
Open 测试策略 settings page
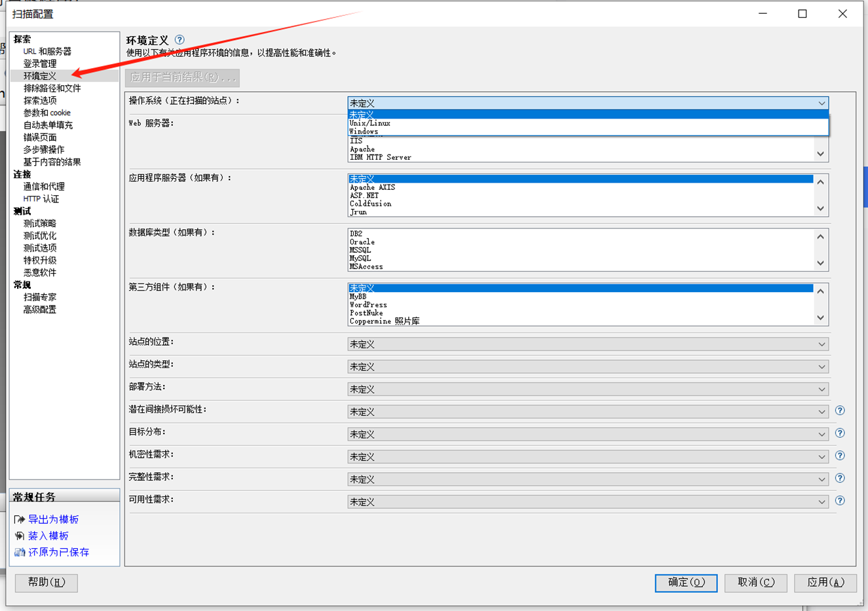coord(40,223)
